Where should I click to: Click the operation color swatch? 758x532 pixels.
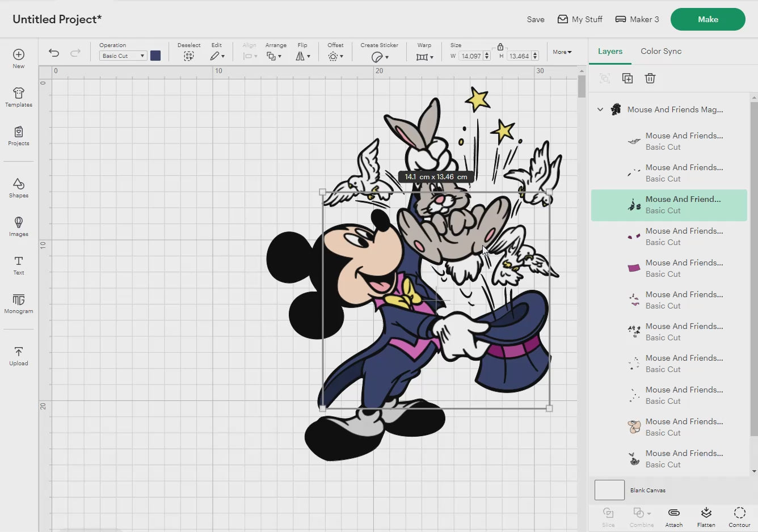point(155,56)
